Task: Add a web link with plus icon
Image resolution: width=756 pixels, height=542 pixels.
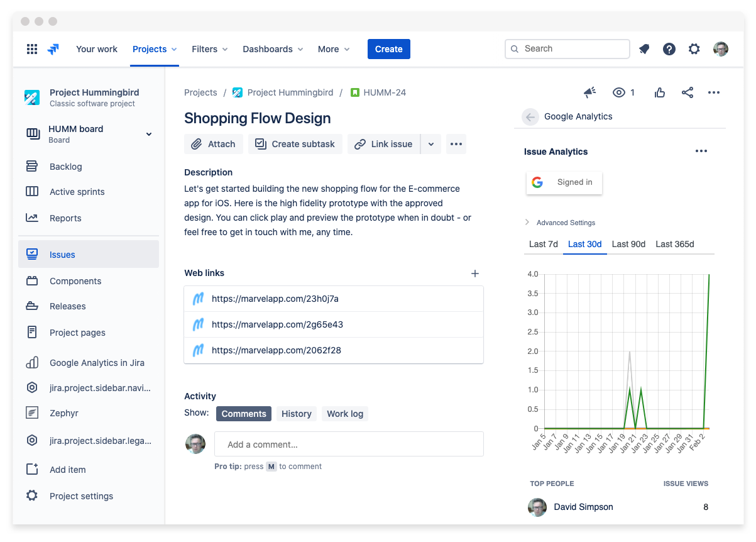Action: pos(475,274)
